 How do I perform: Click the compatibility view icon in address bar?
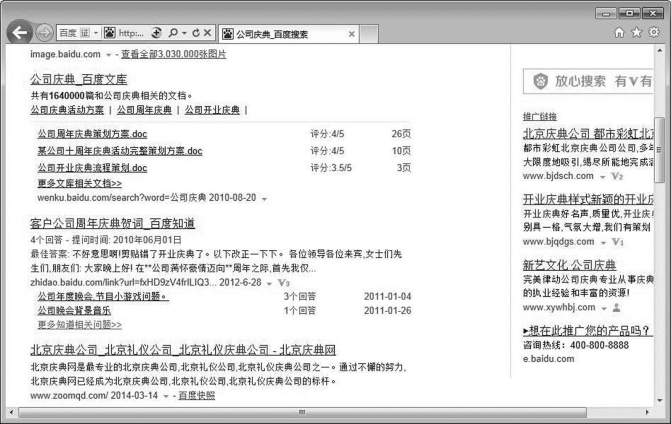pos(157,33)
